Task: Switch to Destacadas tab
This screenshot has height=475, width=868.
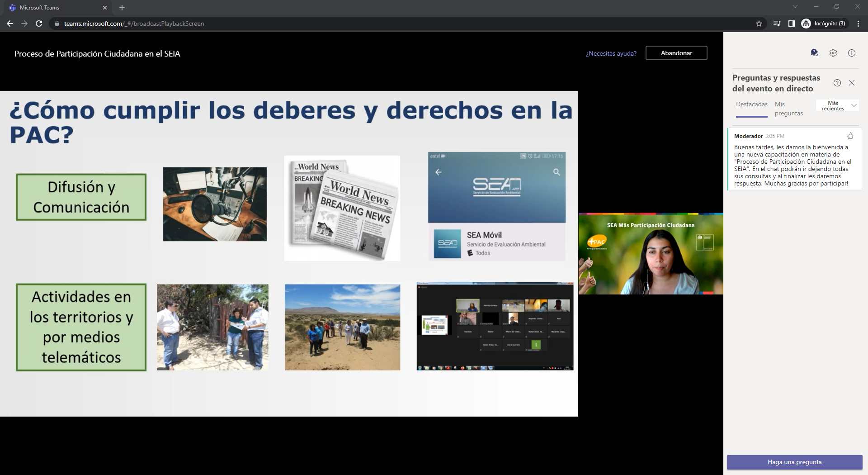Action: click(751, 104)
